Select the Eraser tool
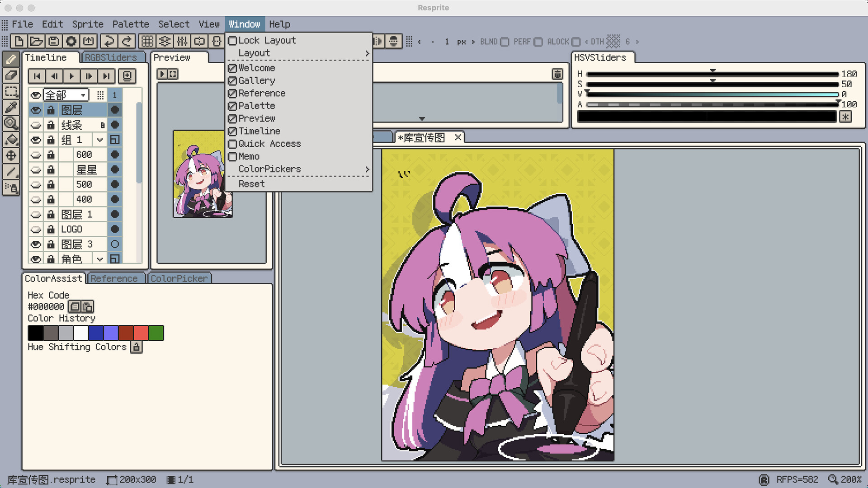868x488 pixels. [11, 75]
